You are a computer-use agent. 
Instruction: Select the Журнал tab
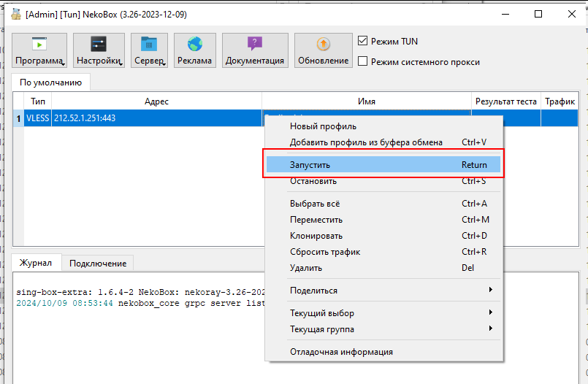(x=36, y=264)
